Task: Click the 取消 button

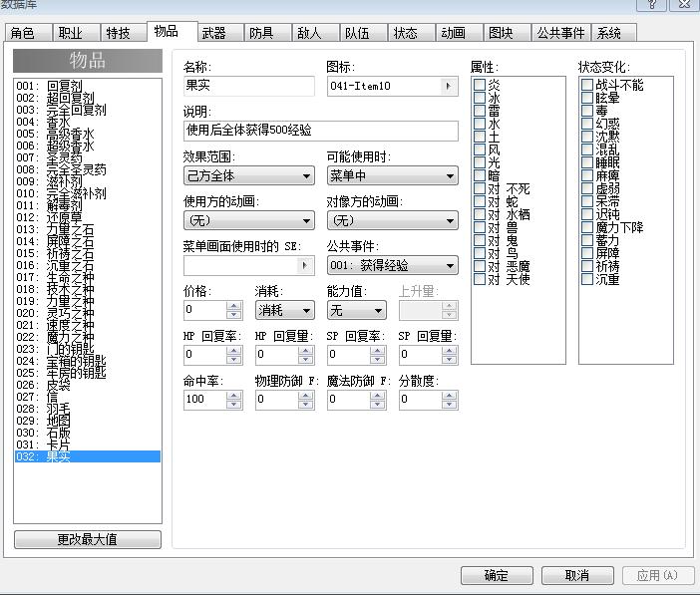Action: tap(577, 576)
